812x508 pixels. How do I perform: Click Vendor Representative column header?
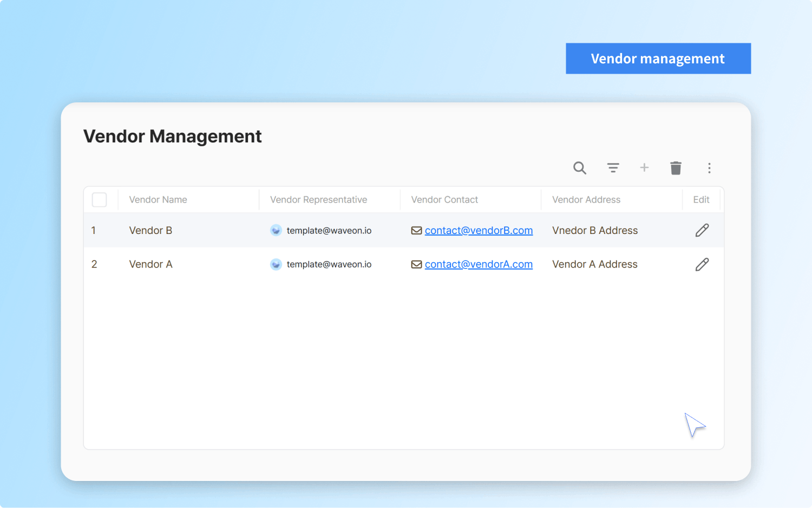[318, 200]
